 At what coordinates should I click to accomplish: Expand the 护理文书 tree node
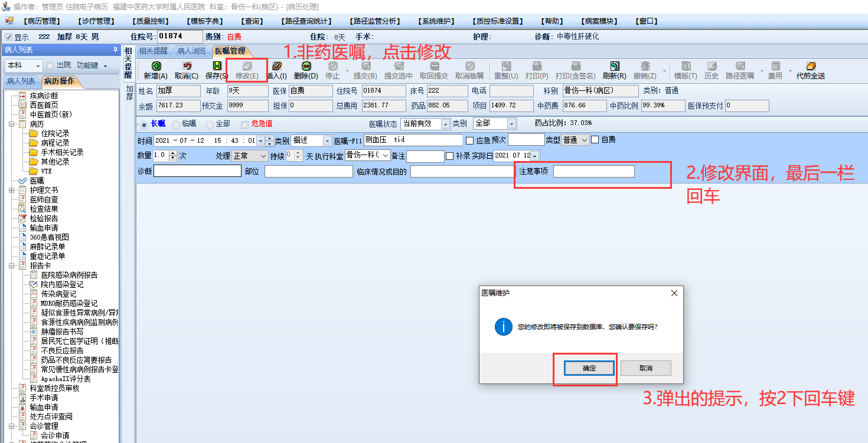point(12,190)
